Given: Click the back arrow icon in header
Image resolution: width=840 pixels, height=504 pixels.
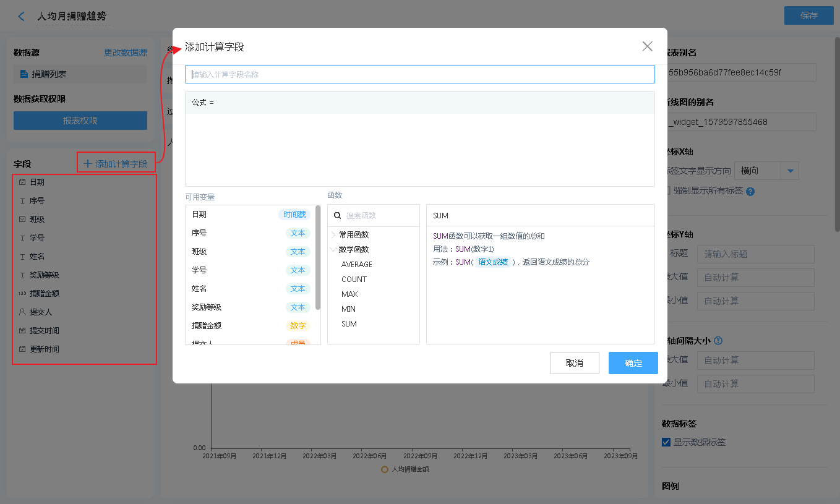Looking at the screenshot, I should [x=22, y=17].
